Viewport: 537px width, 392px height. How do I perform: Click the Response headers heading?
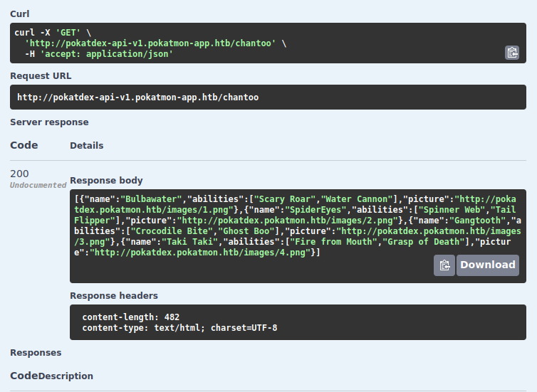click(114, 296)
